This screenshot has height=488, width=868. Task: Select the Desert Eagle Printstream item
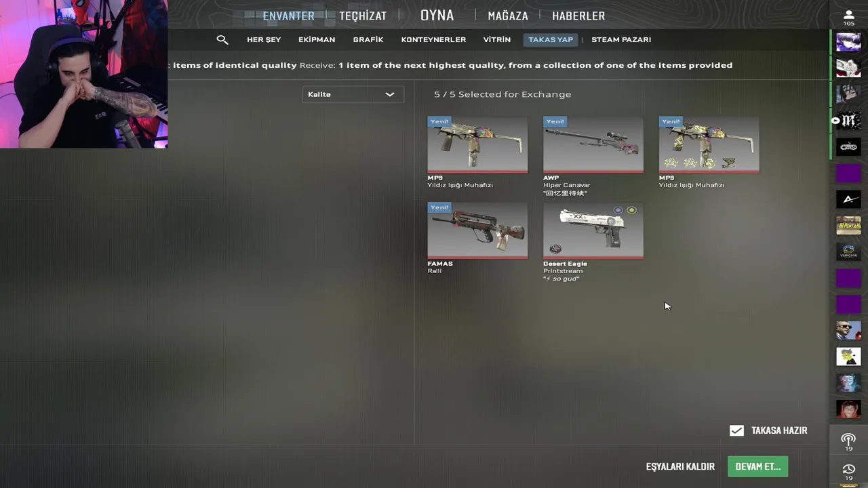click(593, 230)
